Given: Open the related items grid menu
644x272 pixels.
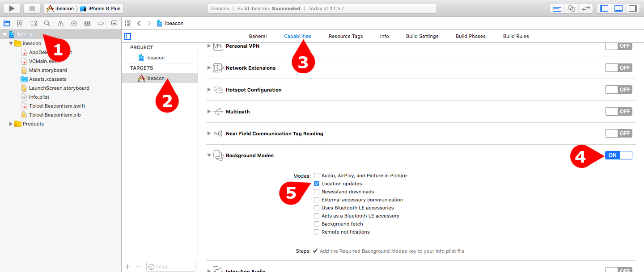Looking at the screenshot, I should coord(128,23).
